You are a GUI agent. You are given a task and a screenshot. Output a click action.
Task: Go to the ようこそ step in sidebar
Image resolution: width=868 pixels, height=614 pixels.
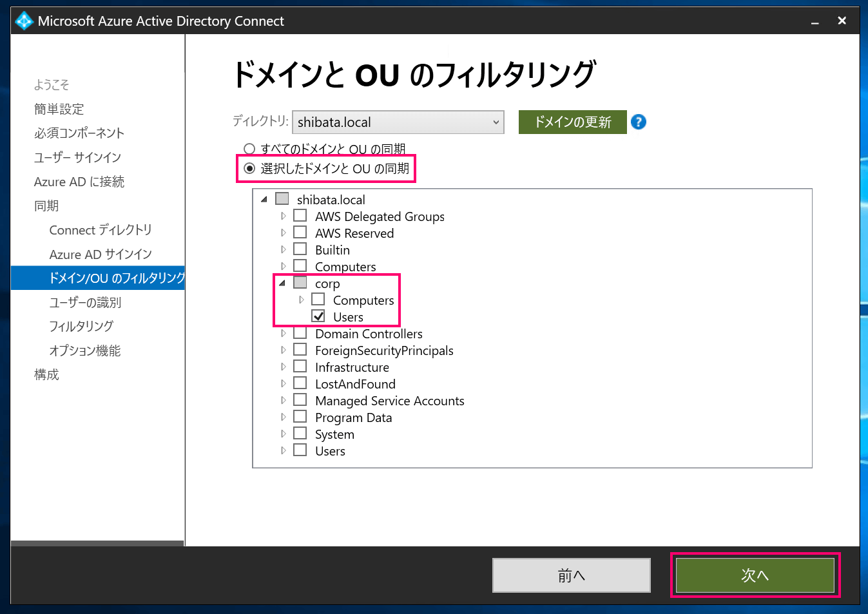pos(52,84)
